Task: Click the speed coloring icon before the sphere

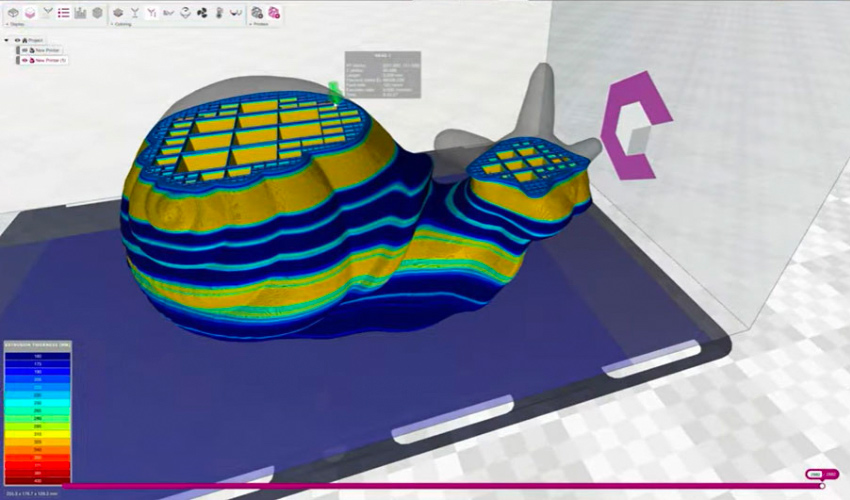Action: click(169, 12)
